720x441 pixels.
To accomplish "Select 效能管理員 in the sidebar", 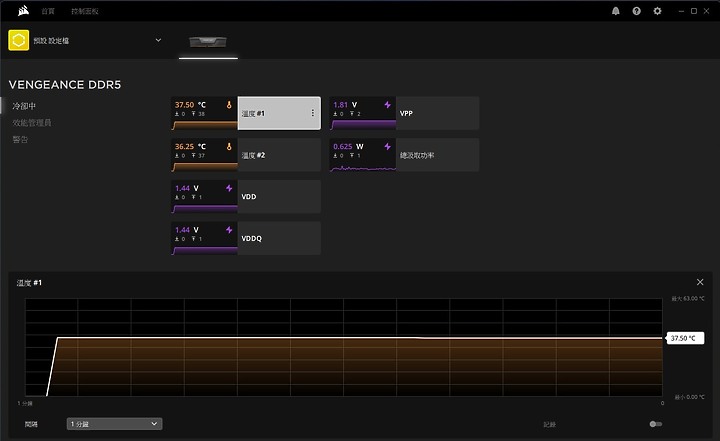I will (32, 123).
